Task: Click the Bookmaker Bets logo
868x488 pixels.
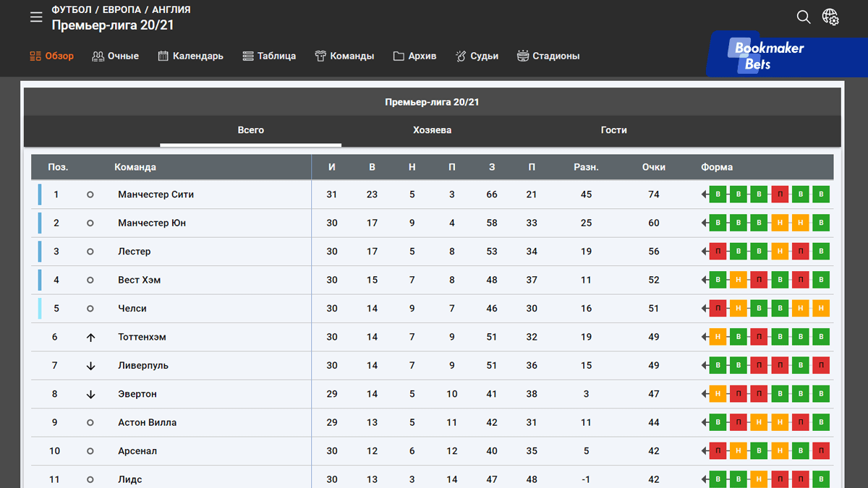Action: coord(768,56)
